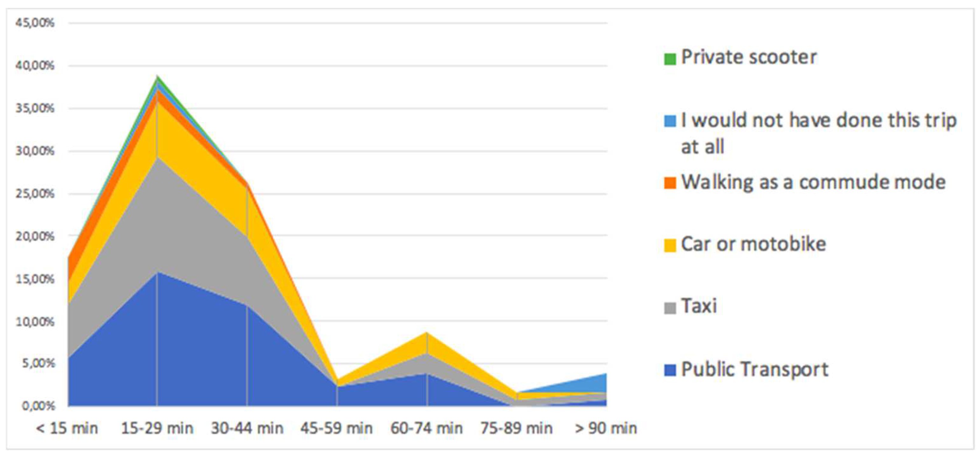Click the '45-59 min' axis label

pyautogui.click(x=337, y=428)
